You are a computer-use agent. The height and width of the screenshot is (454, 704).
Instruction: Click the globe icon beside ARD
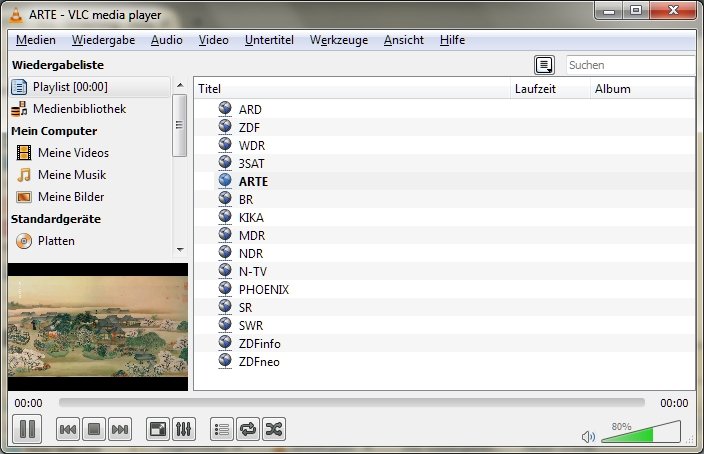tap(225, 109)
